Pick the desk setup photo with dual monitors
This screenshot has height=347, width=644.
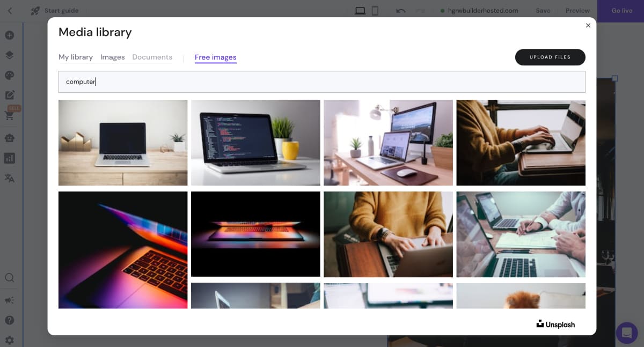point(388,143)
